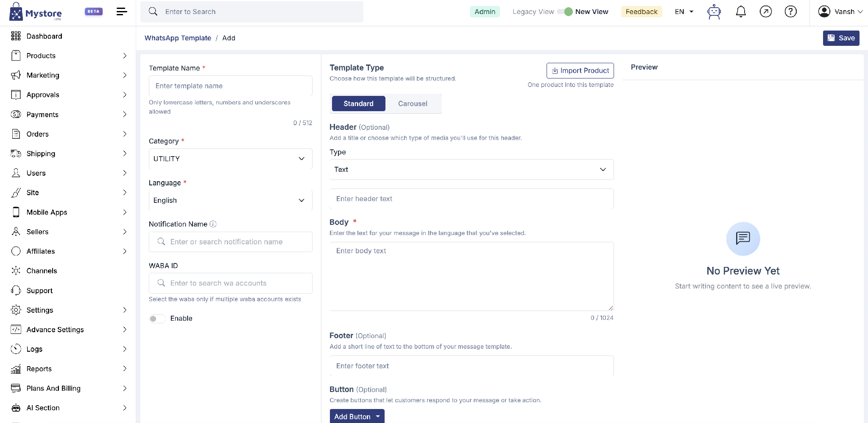Click the Settings gear icon
Screen dimensions: 868x423
[16, 310]
